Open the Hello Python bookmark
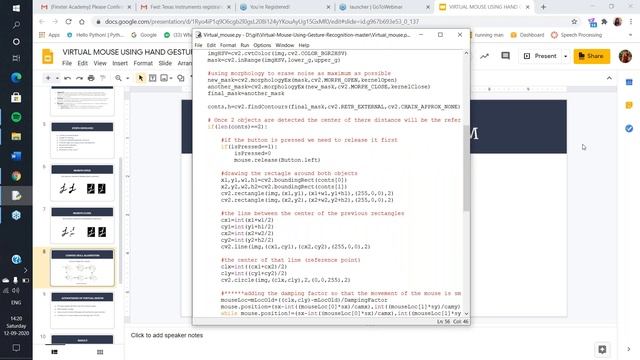The image size is (640, 360). point(95,35)
